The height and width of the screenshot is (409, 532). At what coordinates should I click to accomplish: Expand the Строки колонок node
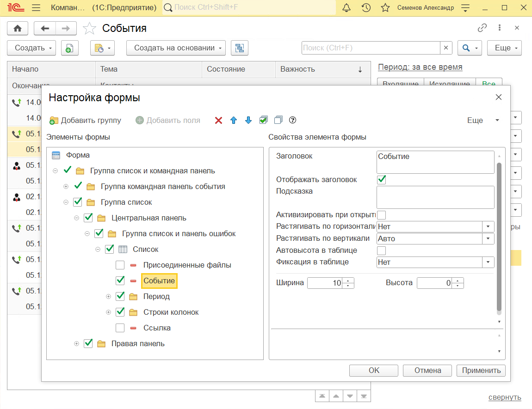pyautogui.click(x=108, y=312)
